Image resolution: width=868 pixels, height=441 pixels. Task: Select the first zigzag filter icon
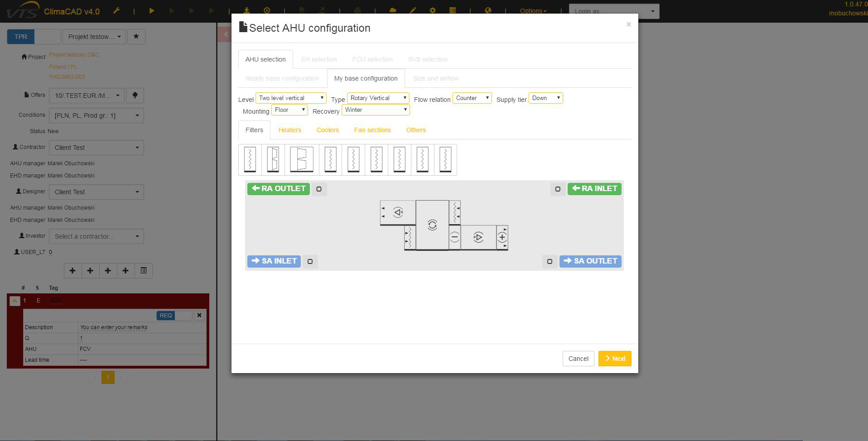coord(250,159)
